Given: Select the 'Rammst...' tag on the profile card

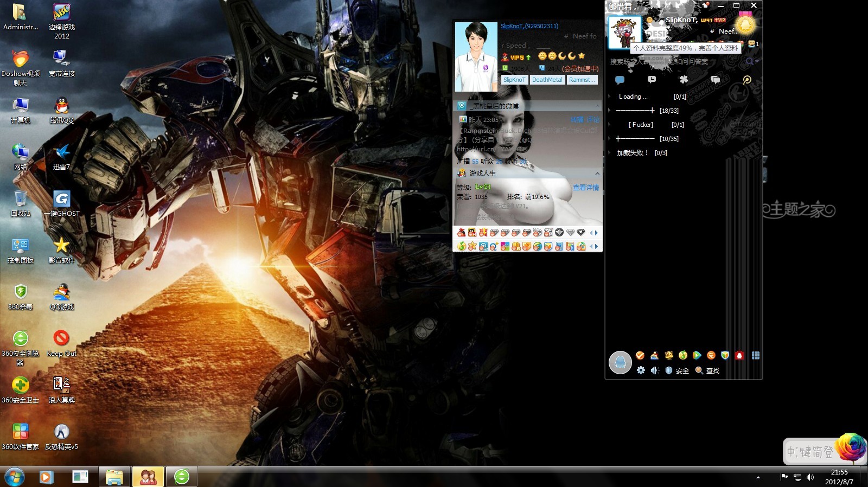Looking at the screenshot, I should point(582,80).
